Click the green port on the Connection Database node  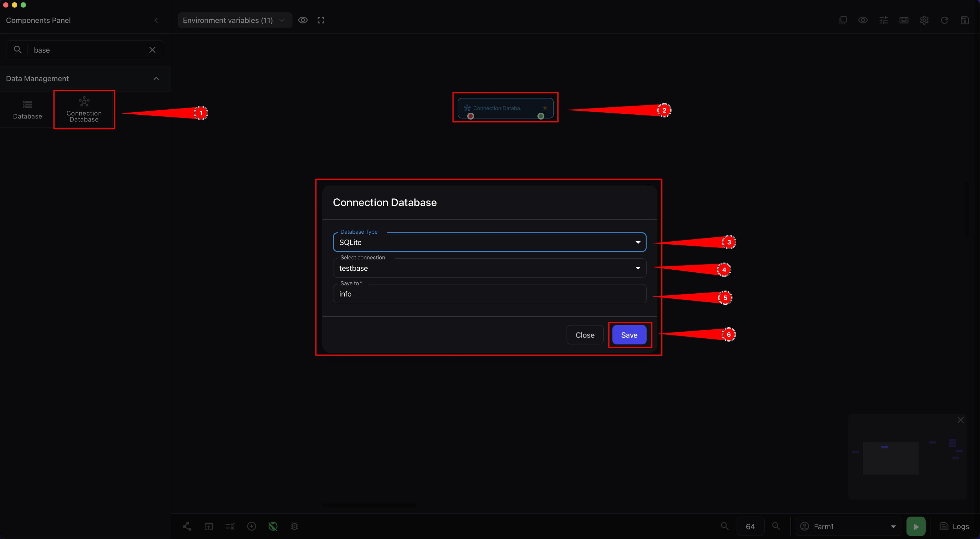tap(541, 116)
